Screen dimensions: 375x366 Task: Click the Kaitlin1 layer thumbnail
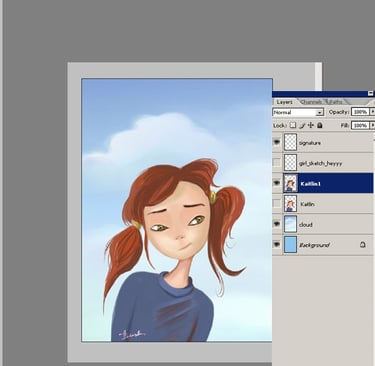click(x=290, y=183)
